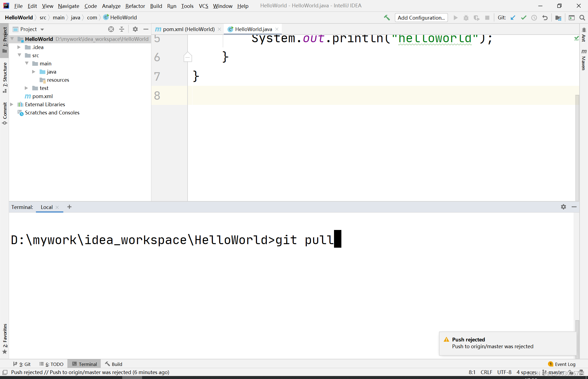Open Git Show History clock icon
Viewport: 588px width, 379px height.
coord(534,18)
